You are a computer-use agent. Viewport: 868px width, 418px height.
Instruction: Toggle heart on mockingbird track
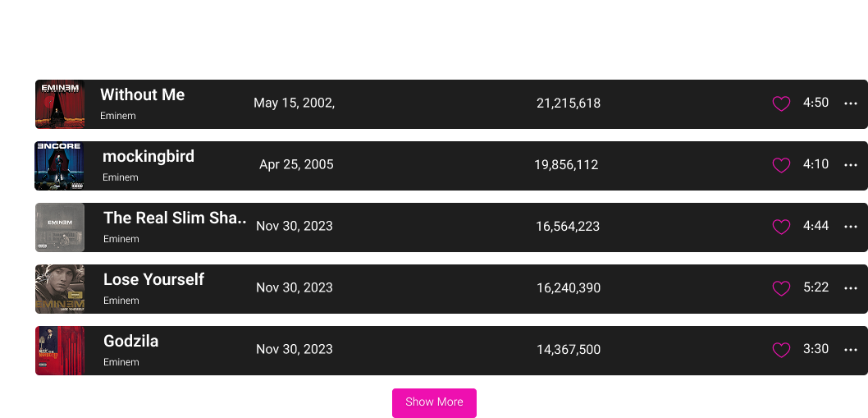(781, 165)
